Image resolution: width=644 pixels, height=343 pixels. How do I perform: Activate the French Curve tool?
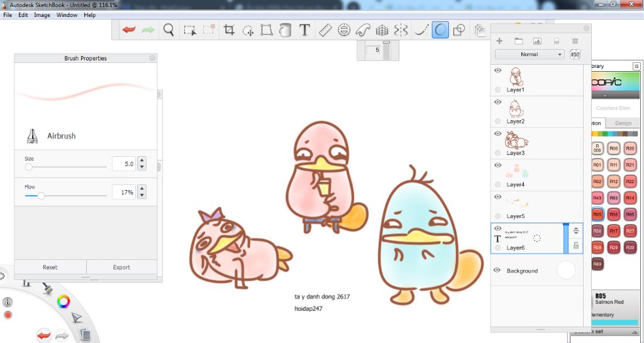pos(363,30)
